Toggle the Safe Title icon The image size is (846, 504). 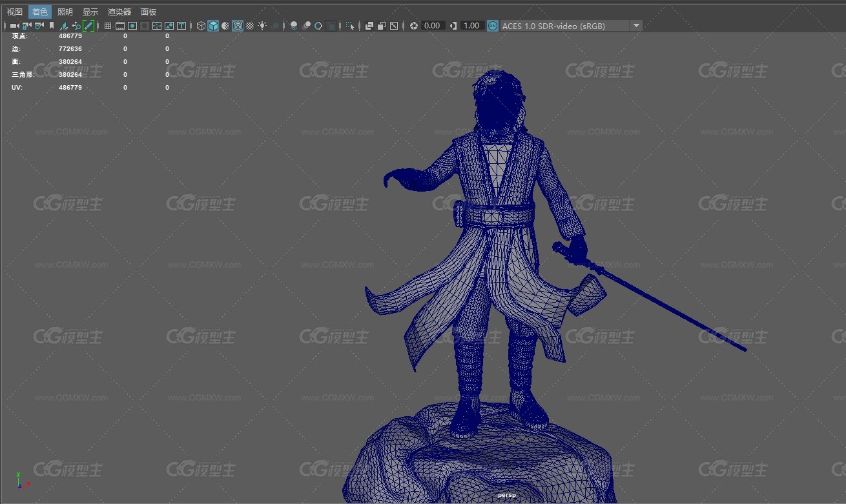(x=181, y=26)
